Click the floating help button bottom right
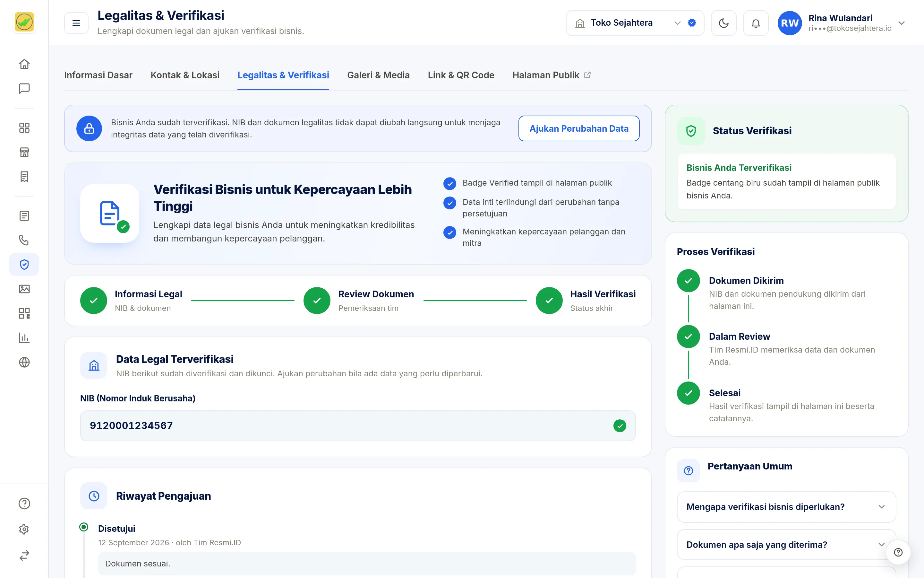Image resolution: width=924 pixels, height=578 pixels. 898,552
